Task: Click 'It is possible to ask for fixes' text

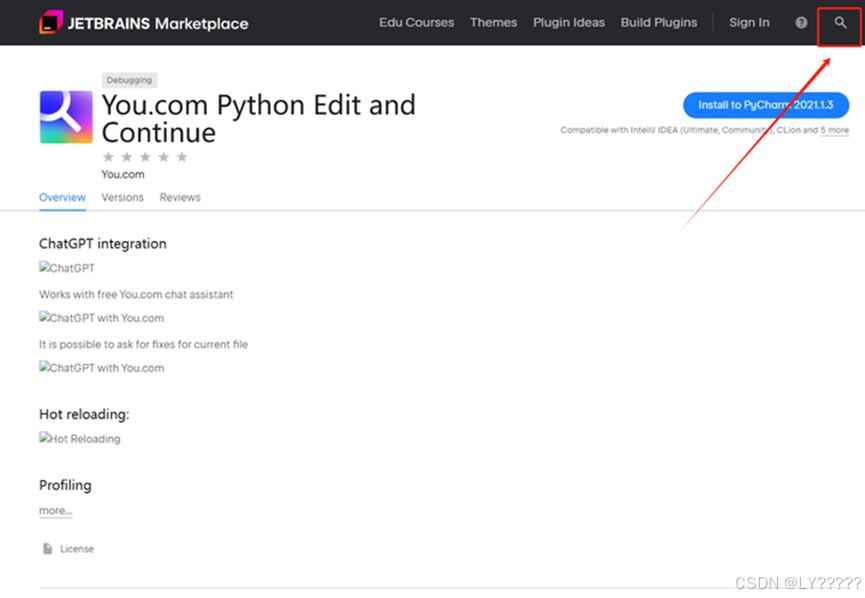Action: 143,344
